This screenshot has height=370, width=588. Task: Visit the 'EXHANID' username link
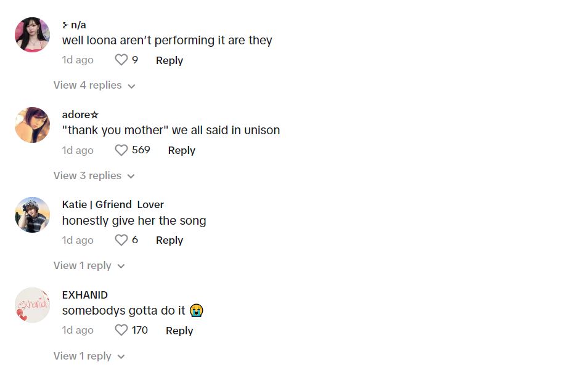coord(85,295)
